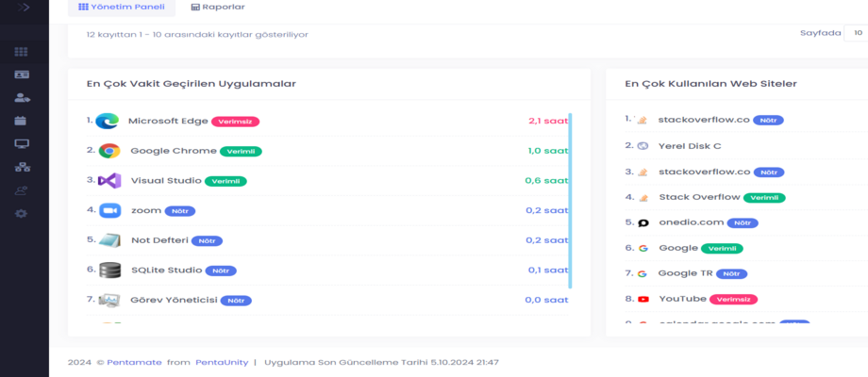The image size is (868, 377).
Task: Open the Sayfada page size dropdown
Action: (857, 33)
